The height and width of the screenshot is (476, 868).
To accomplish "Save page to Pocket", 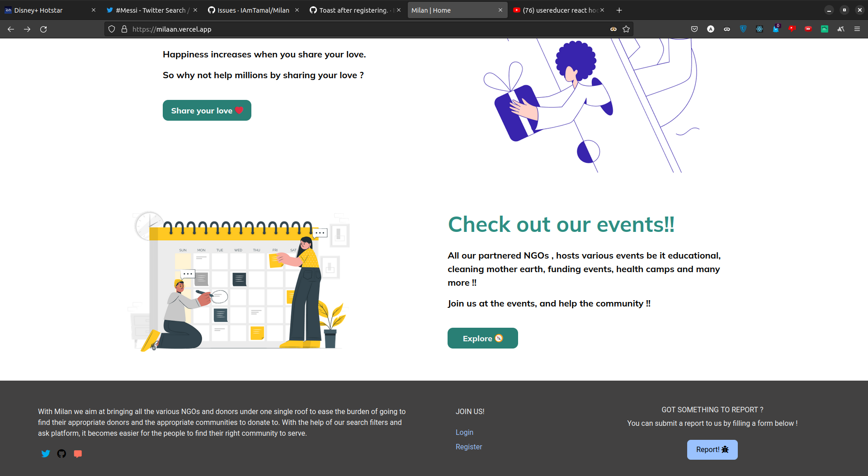I will click(x=694, y=29).
